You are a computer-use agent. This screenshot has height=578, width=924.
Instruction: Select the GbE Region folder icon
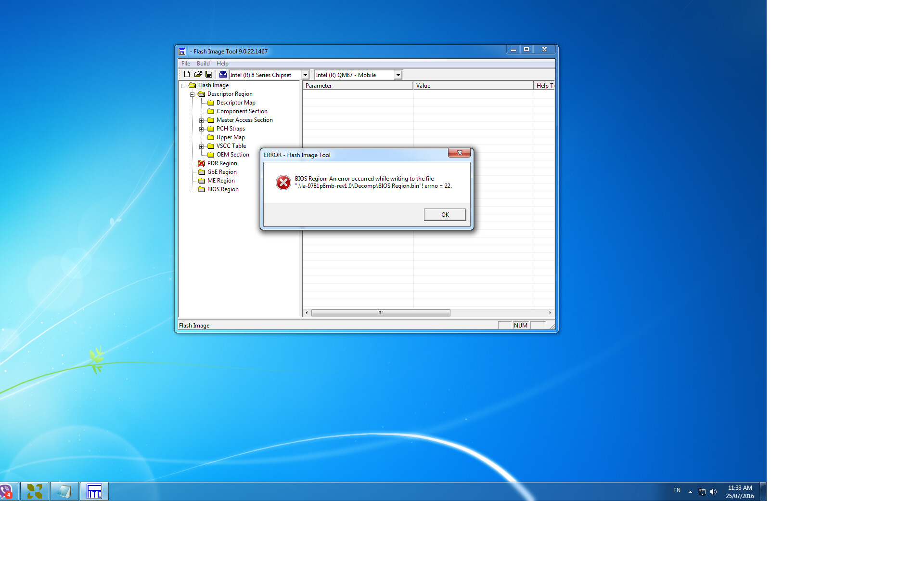pyautogui.click(x=202, y=172)
